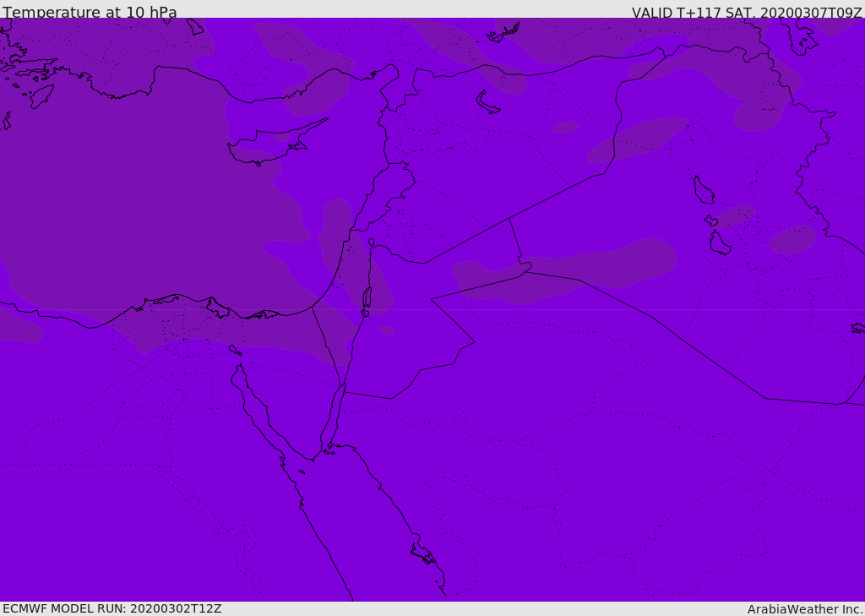865x616 pixels.
Task: Click the 'ECMWF MODEL RUN: 20200302T12Z' footer text
Action: coord(112,608)
